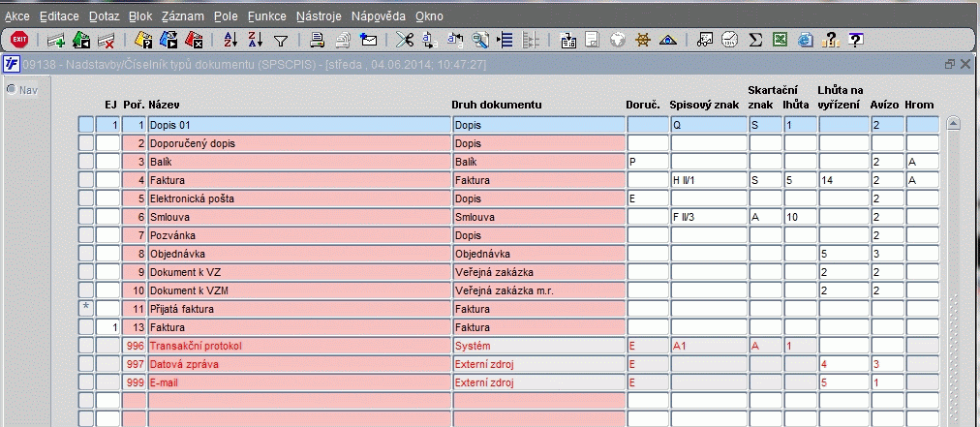Viewport: 980px width, 427px height.
Task: Sort descending with the Z-A icon
Action: click(x=256, y=41)
